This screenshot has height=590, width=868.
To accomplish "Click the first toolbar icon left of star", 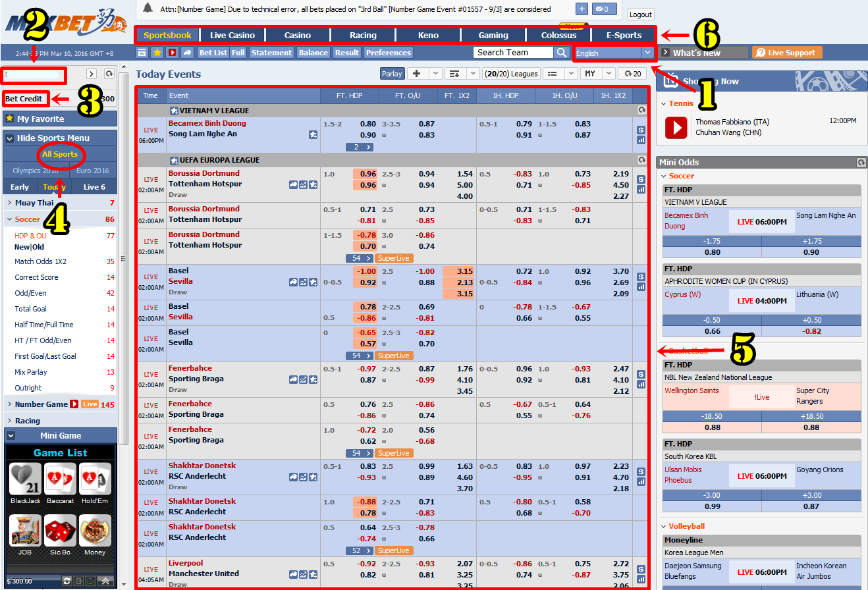I will pos(142,53).
